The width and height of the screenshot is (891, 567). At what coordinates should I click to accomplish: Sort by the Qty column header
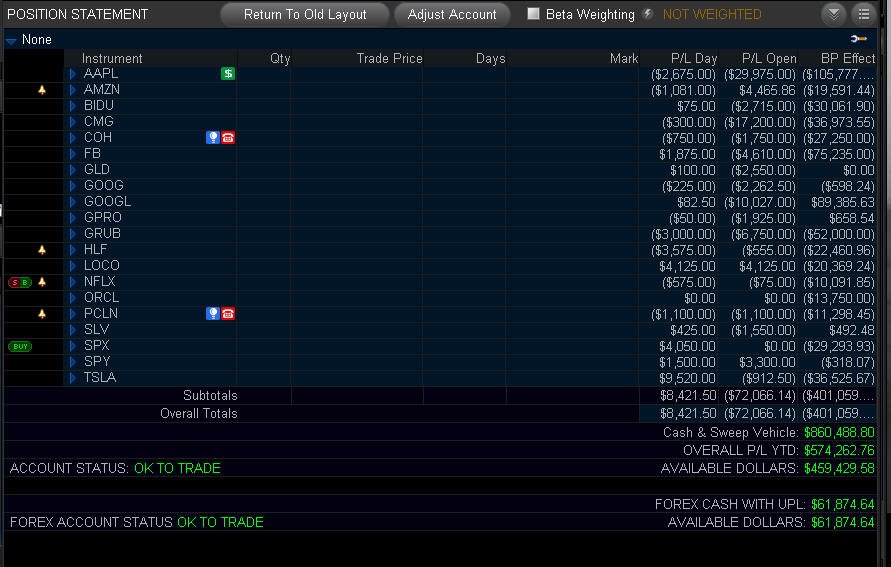(x=280, y=59)
